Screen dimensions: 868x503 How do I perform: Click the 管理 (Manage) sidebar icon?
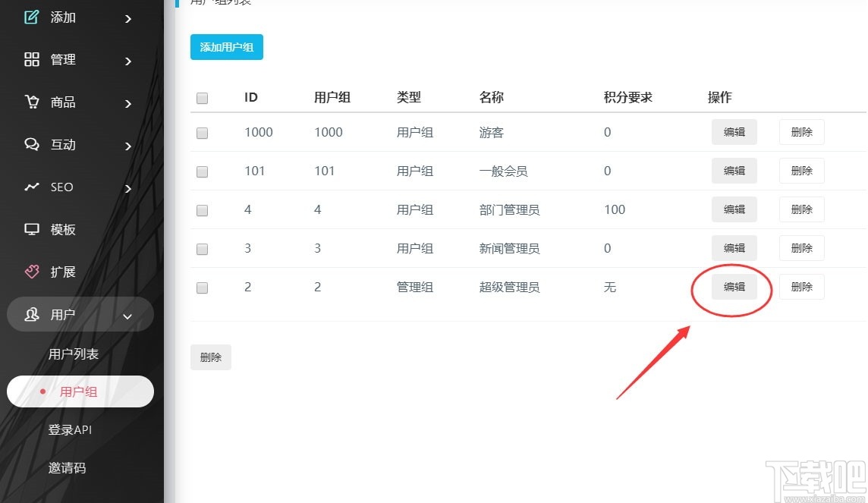31,59
